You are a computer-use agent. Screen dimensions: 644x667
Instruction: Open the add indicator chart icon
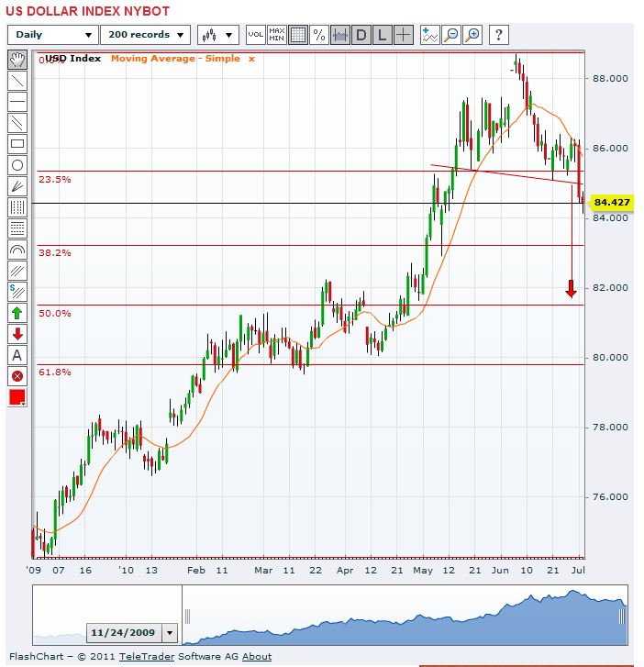430,35
